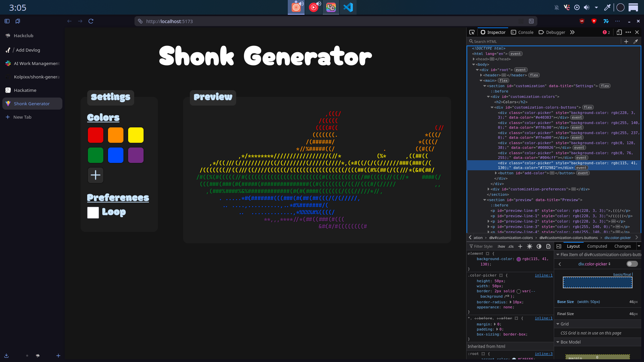Switch to the Console tab
644x362 pixels.
click(x=522, y=32)
